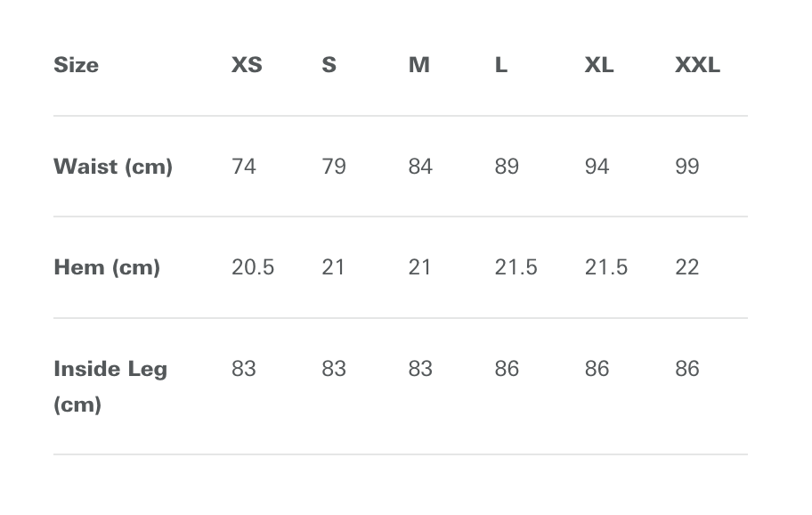Click the waist value 89

pyautogui.click(x=507, y=167)
